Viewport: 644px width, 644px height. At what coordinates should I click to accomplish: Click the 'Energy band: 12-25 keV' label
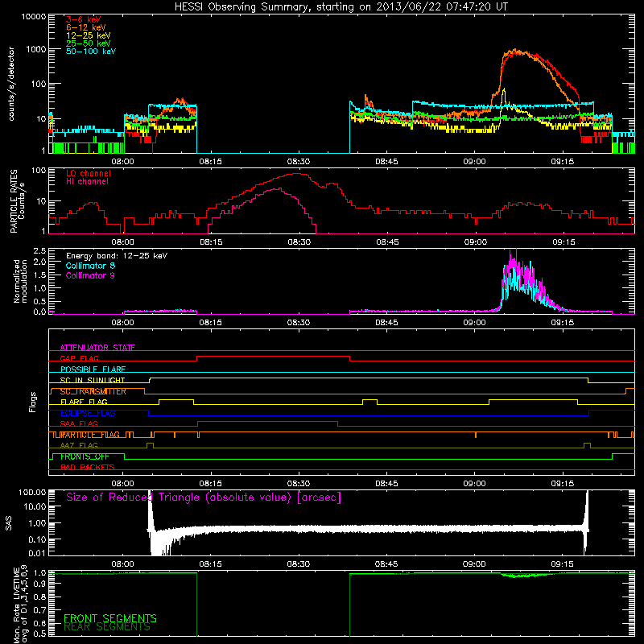(x=117, y=256)
